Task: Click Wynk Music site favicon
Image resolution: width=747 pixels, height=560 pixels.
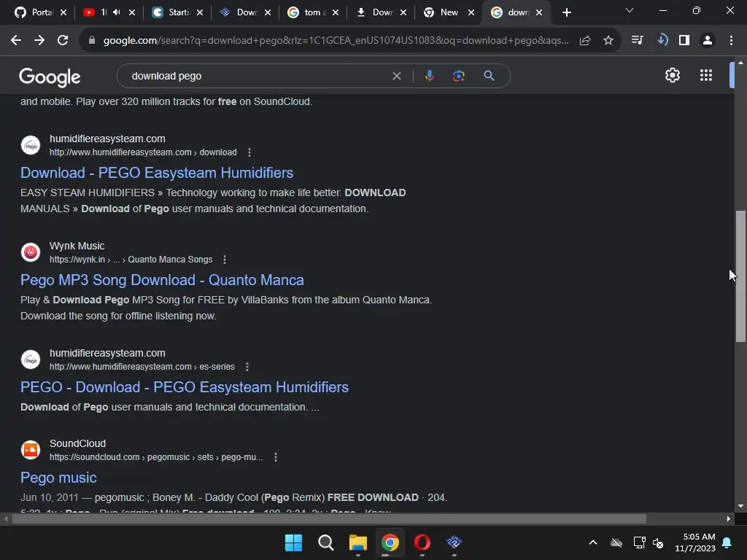Action: (31, 252)
